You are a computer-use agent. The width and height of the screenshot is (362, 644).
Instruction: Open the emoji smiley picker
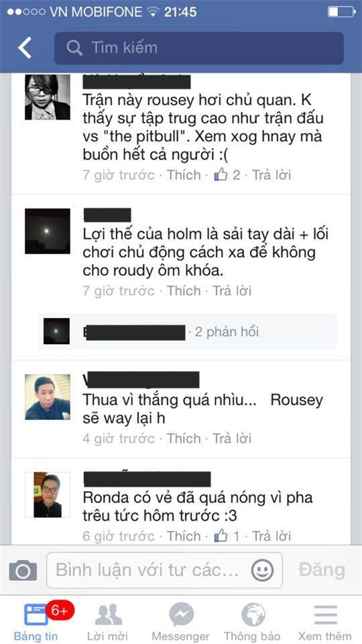point(262,570)
